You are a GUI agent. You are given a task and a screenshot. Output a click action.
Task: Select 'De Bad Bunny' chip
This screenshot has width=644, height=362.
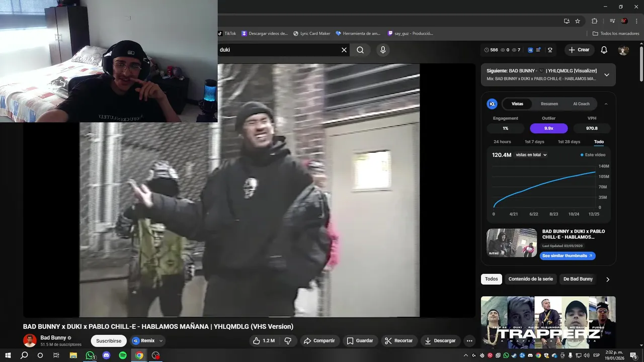[578, 279]
